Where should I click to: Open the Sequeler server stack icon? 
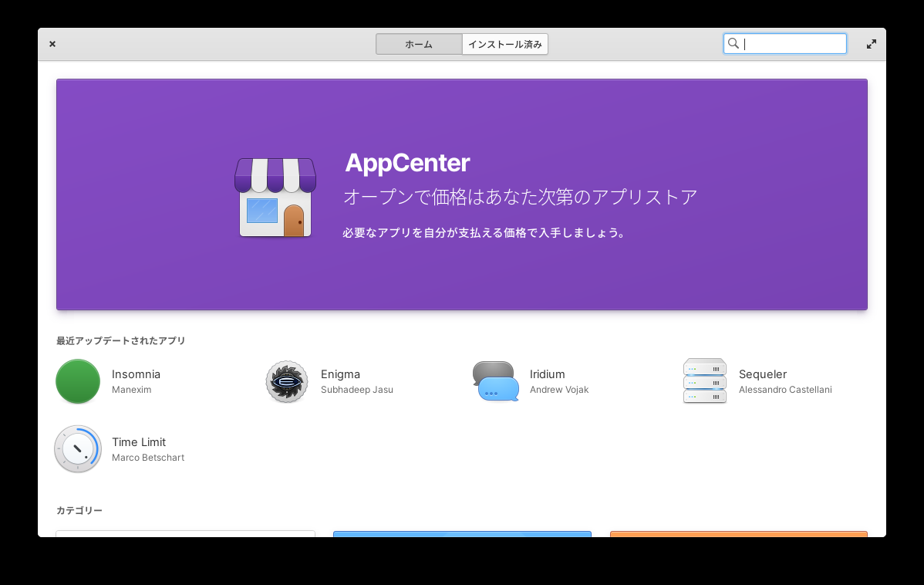pos(705,381)
